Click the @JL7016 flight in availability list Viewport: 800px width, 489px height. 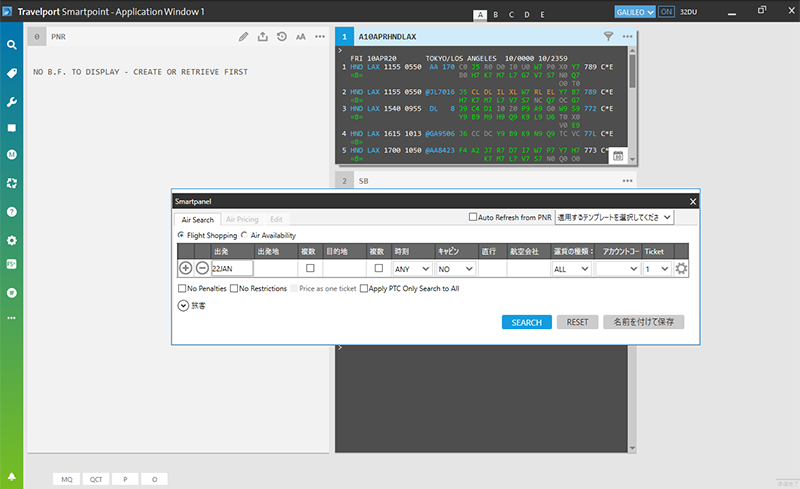point(440,92)
